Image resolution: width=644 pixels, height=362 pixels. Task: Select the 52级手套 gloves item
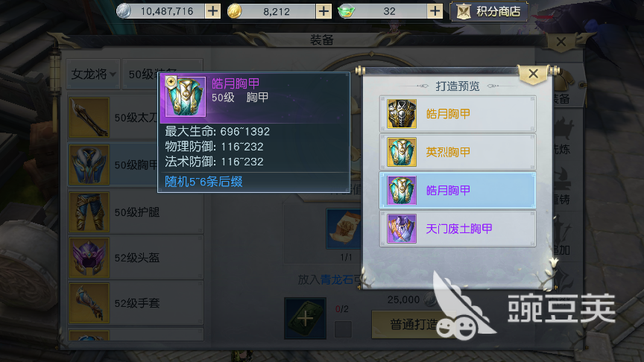136,303
